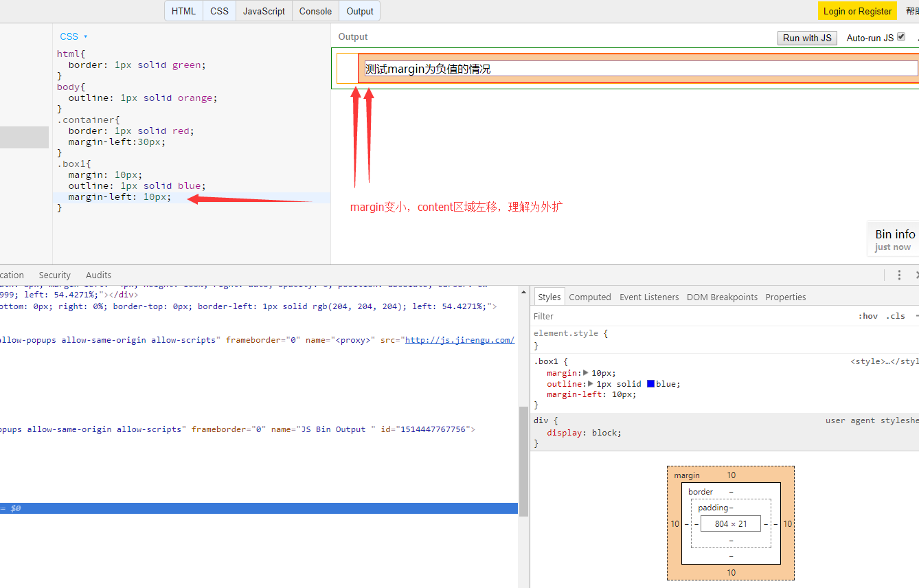Click the html{ selector line in CSS editor
Screen dimensions: 919x588
pos(71,54)
